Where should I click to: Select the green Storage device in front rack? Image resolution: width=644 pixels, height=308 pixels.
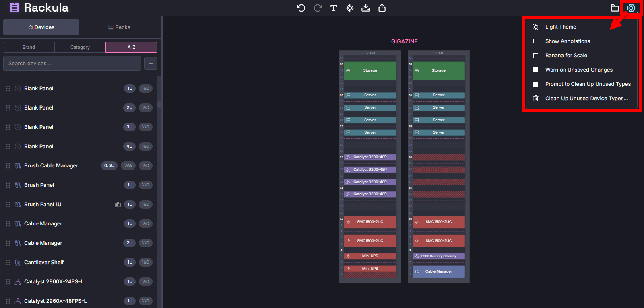pos(370,70)
